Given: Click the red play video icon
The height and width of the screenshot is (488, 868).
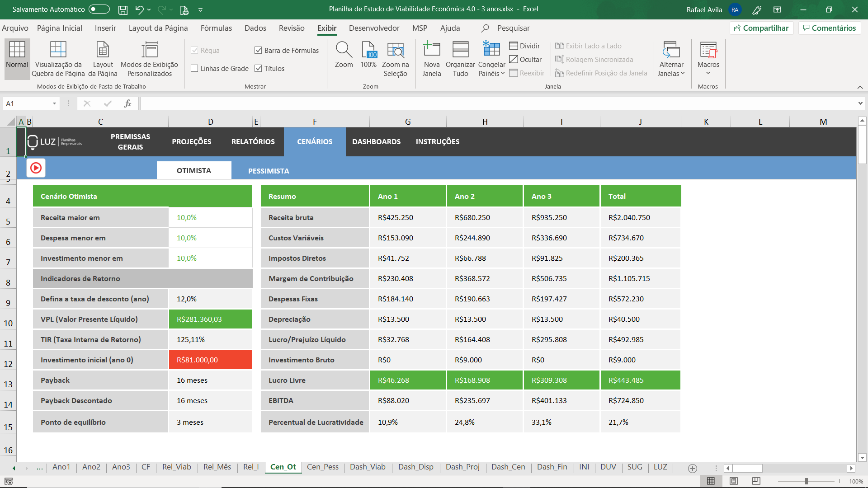Looking at the screenshot, I should [36, 168].
